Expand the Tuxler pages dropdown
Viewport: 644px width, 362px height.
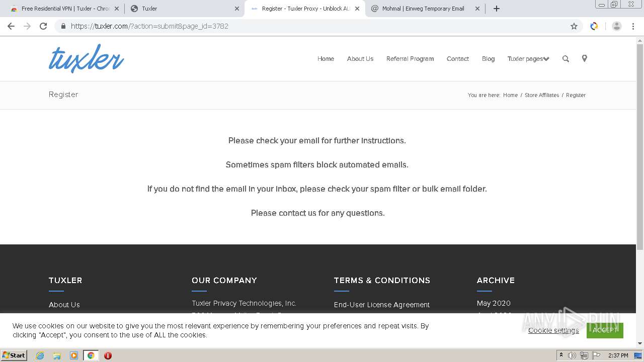(x=528, y=59)
